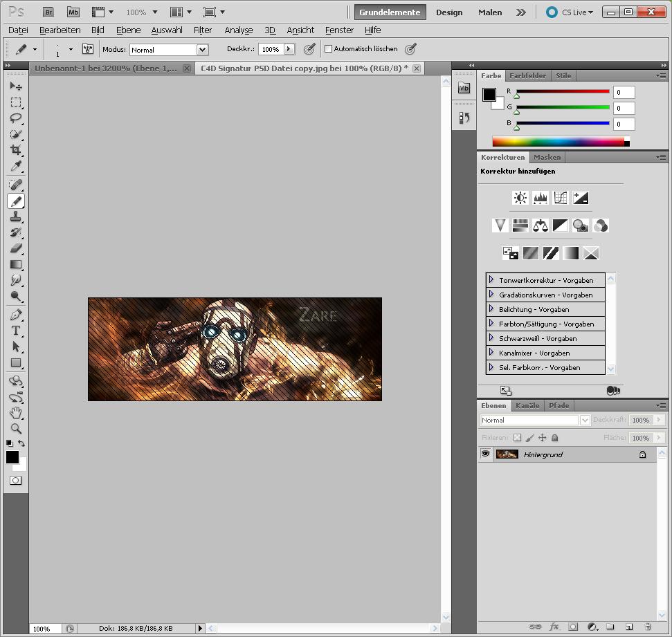Screen dimensions: 672x637
Task: Launch Adobe Bridge from the top bar
Action: point(48,12)
